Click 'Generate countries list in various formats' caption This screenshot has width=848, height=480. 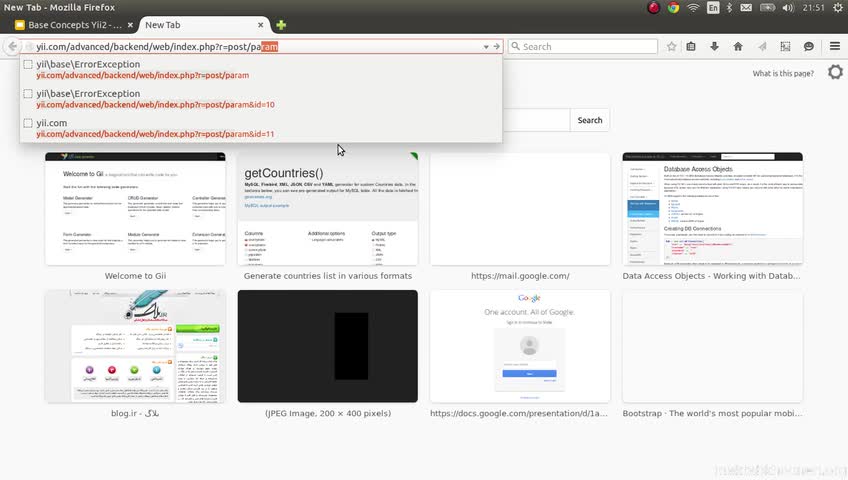[x=328, y=276]
